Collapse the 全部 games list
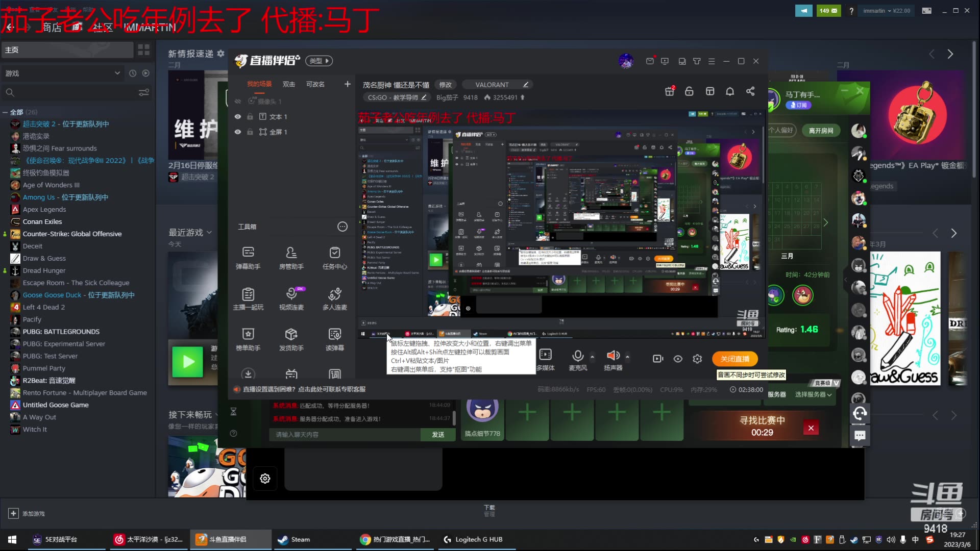Screen dimensions: 980x551 5,112
